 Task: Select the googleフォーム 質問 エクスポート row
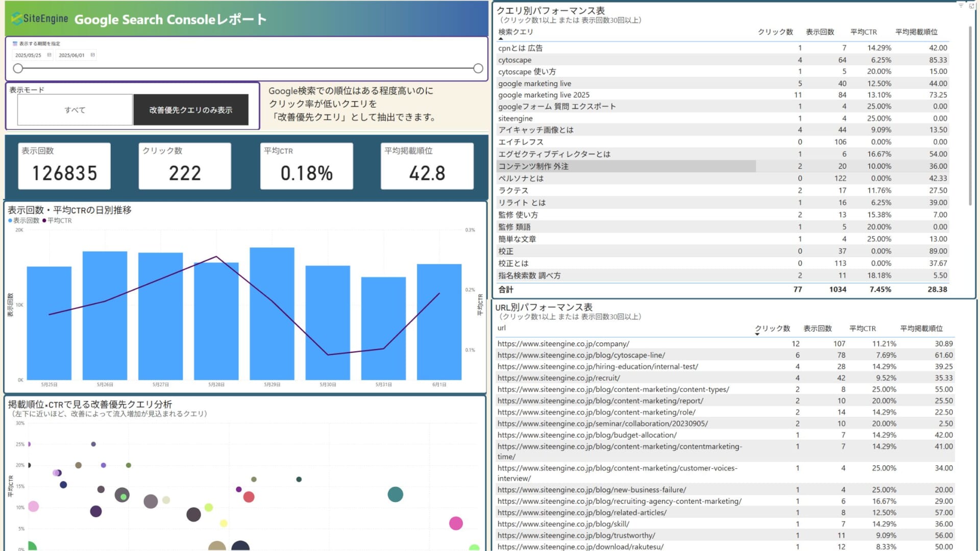click(723, 107)
